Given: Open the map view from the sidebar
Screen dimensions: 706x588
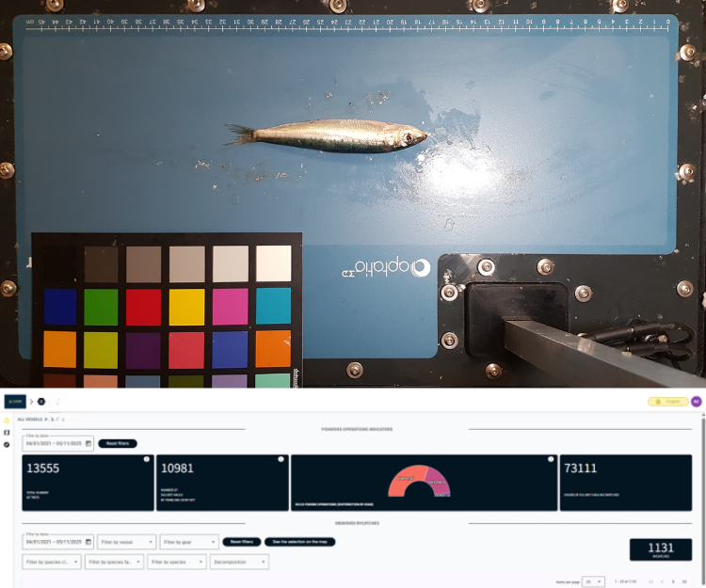Looking at the screenshot, I should (7, 433).
